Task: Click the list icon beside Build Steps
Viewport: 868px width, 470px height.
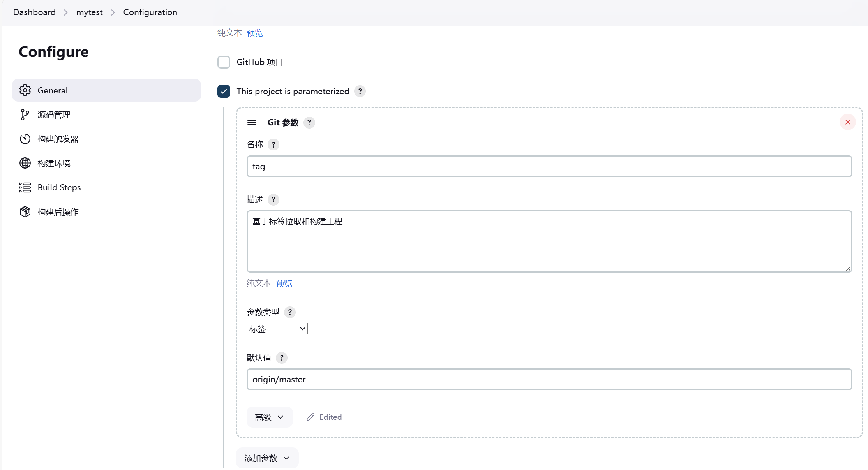Action: point(25,187)
